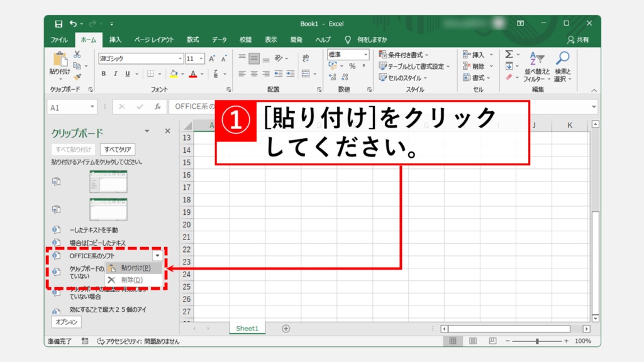Open dropdown arrow beside OFFICE系のソフト item
The width and height of the screenshot is (644, 362).
point(157,256)
